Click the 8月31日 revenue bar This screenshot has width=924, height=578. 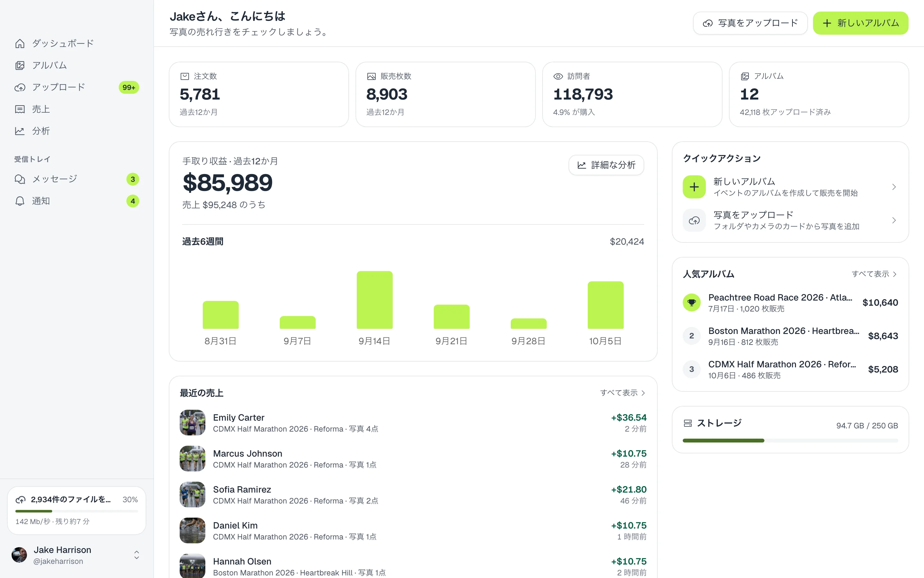point(221,315)
